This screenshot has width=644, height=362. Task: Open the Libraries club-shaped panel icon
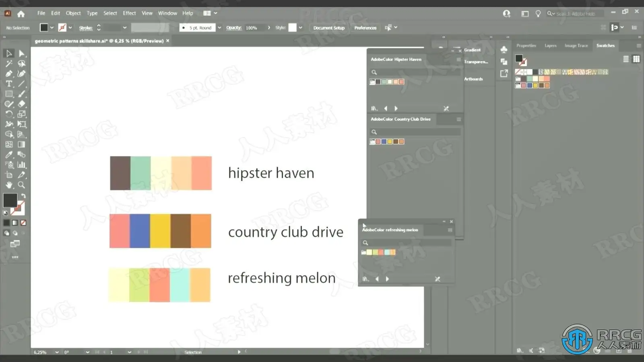(504, 49)
